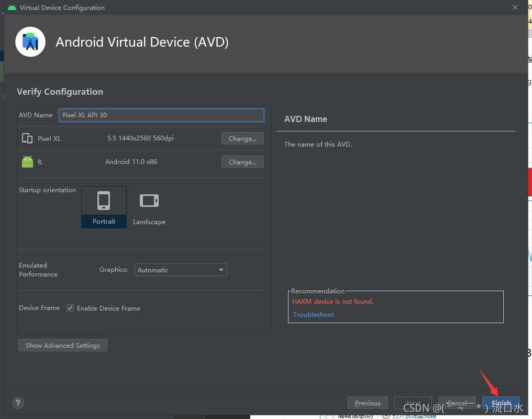
Task: Click the 'AVD Name' help heading
Action: tap(306, 119)
